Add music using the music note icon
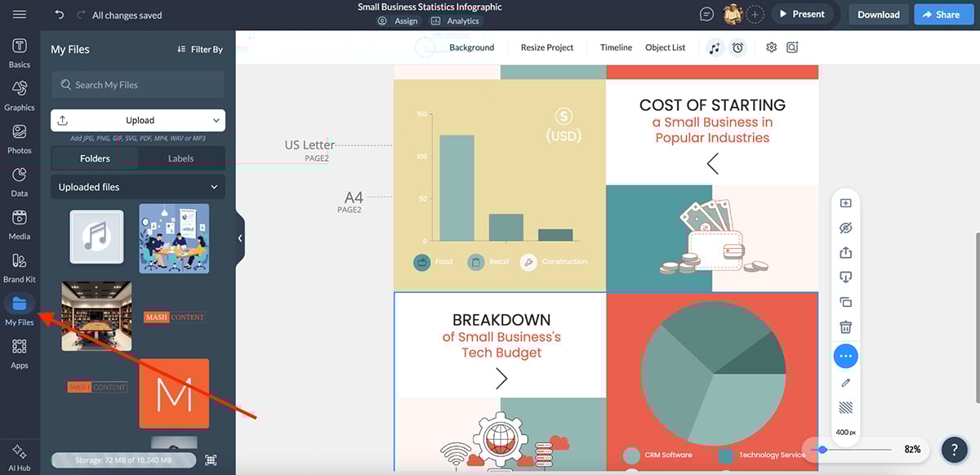This screenshot has height=475, width=980. (x=715, y=47)
